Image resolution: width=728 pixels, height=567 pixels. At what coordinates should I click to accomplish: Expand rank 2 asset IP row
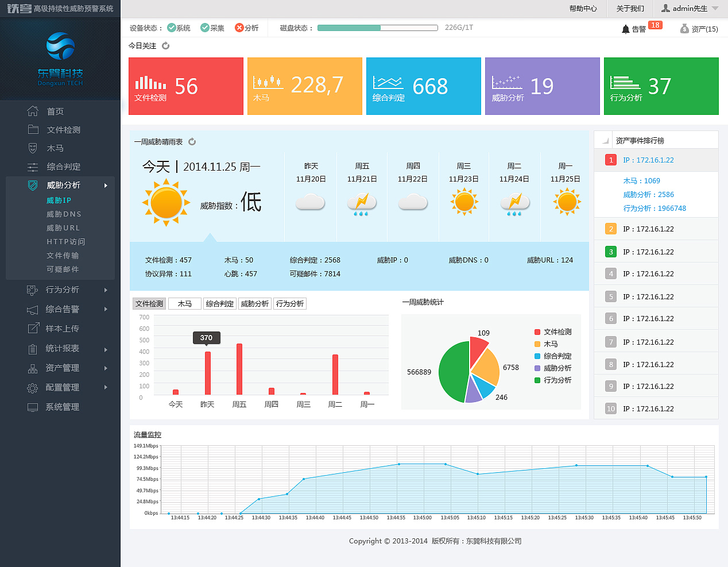656,229
